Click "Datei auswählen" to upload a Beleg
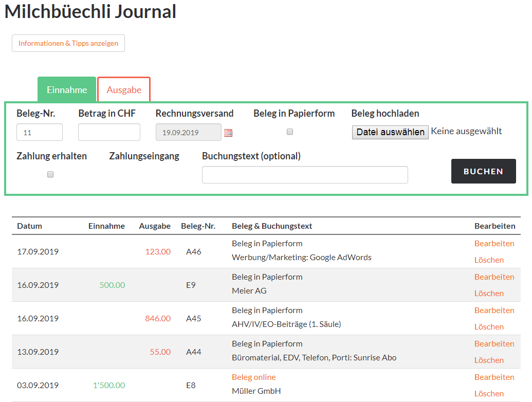532x402 pixels. [389, 132]
